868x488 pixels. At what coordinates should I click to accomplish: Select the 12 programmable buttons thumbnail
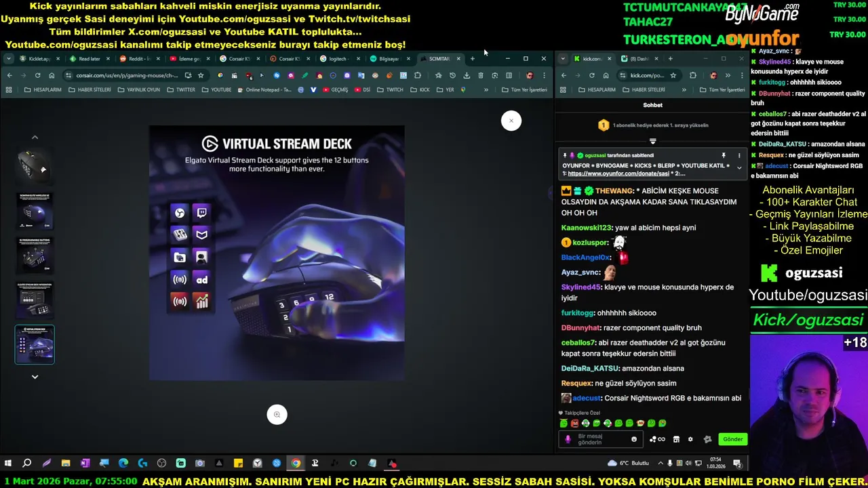pyautogui.click(x=35, y=255)
